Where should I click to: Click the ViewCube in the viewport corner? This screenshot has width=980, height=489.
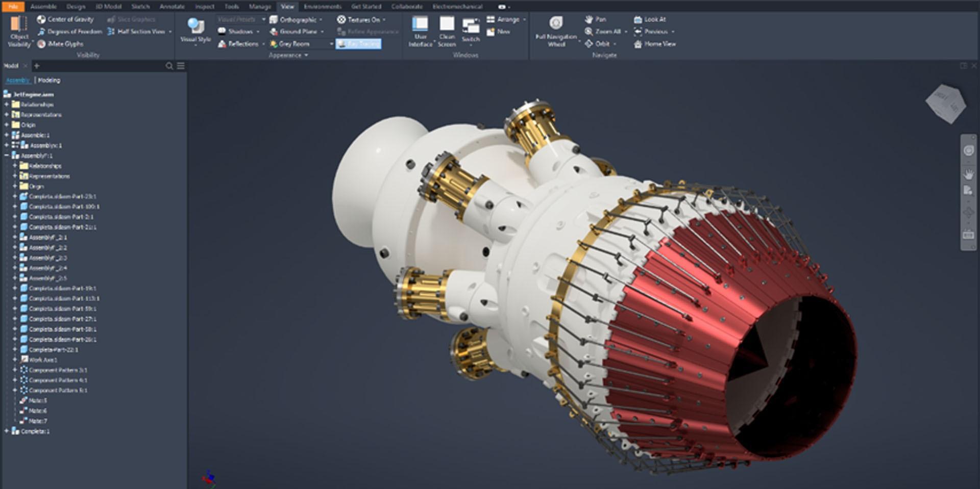coord(946,104)
